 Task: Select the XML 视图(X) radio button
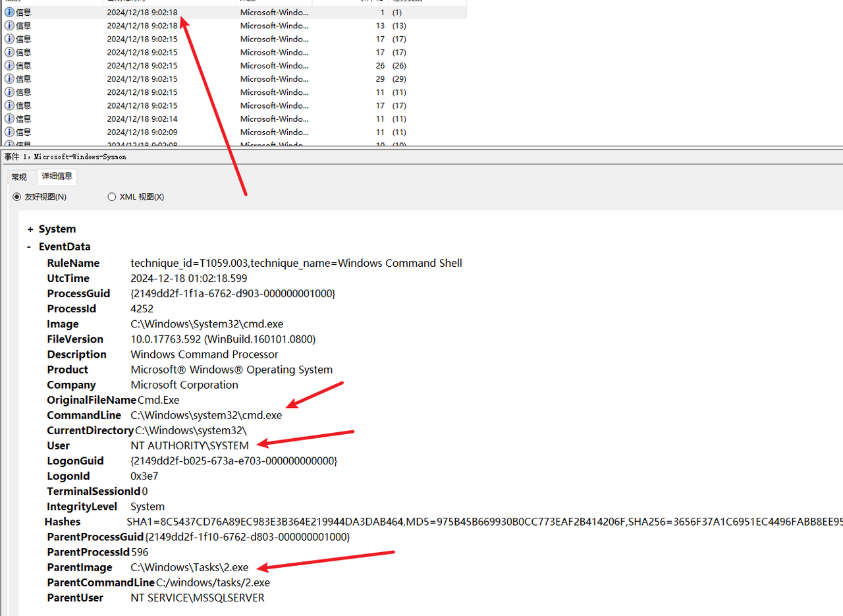pos(111,197)
